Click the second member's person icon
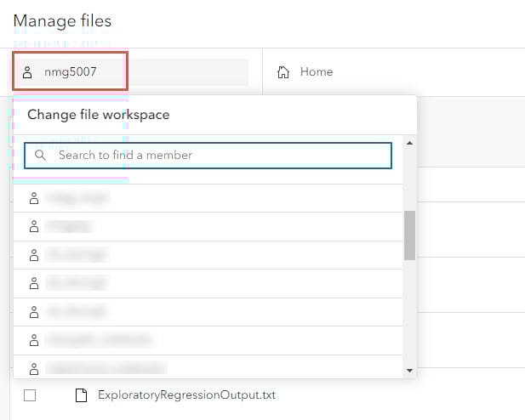The image size is (525, 420). pos(34,227)
